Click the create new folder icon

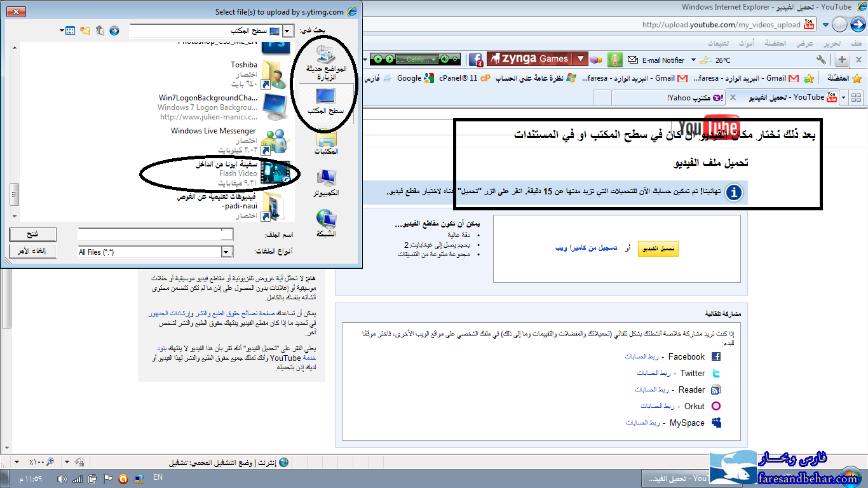coord(85,30)
